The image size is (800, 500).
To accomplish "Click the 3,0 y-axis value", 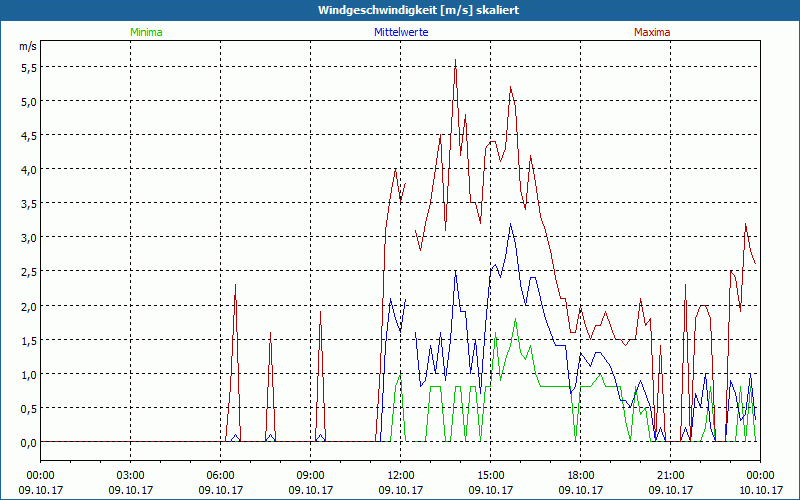I will pyautogui.click(x=29, y=238).
